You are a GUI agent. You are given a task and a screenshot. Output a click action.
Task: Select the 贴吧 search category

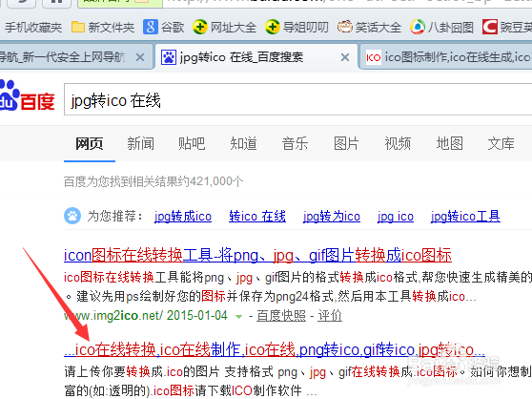coord(192,143)
